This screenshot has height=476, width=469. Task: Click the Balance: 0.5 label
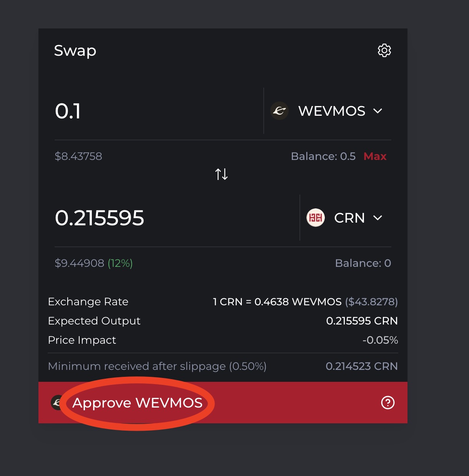click(x=323, y=156)
